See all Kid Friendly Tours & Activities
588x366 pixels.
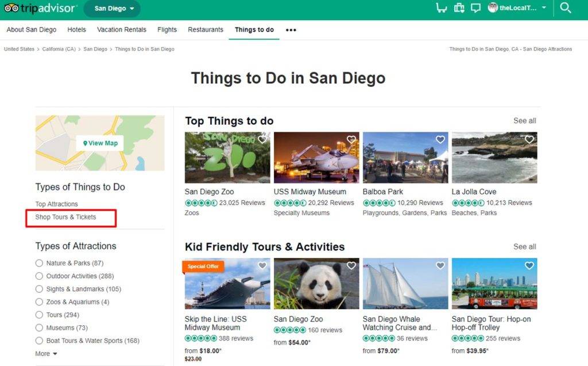(x=525, y=246)
